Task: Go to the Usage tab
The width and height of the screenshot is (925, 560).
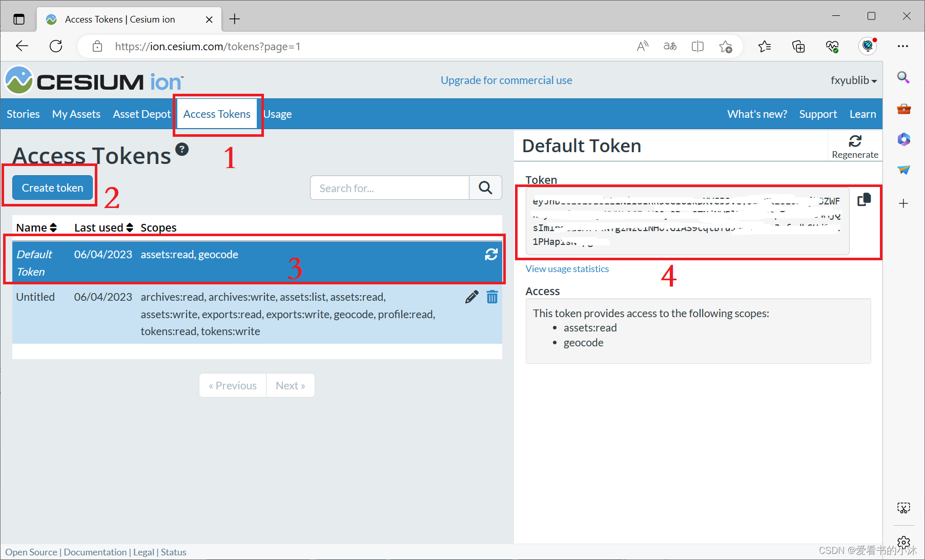Action: click(x=278, y=114)
